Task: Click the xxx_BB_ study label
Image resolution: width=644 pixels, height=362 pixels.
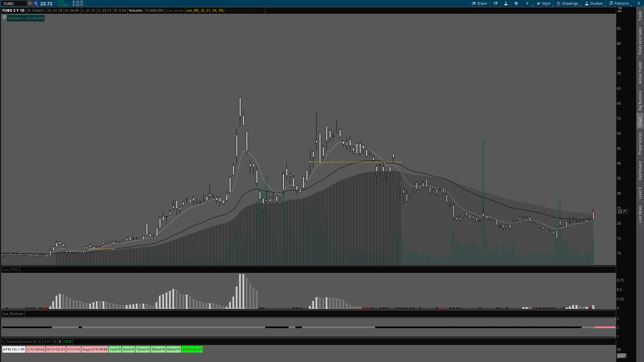Action: point(205,10)
